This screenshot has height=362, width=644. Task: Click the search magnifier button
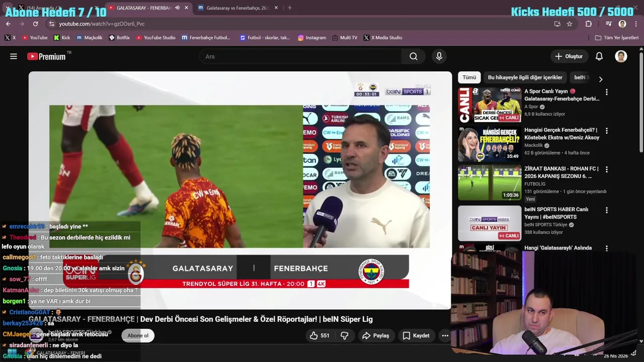(414, 56)
